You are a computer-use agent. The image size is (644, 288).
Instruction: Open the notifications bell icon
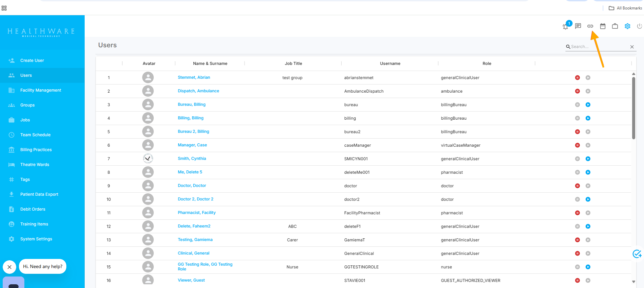click(565, 26)
